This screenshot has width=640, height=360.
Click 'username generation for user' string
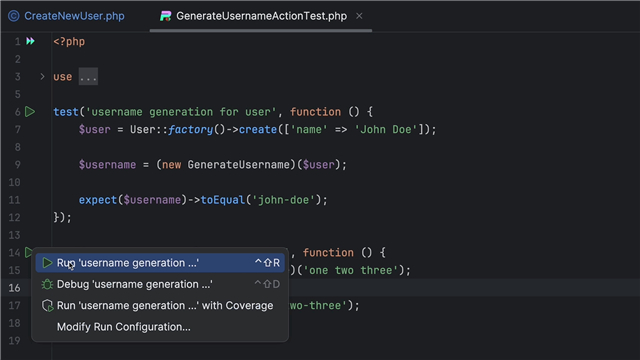point(181,112)
